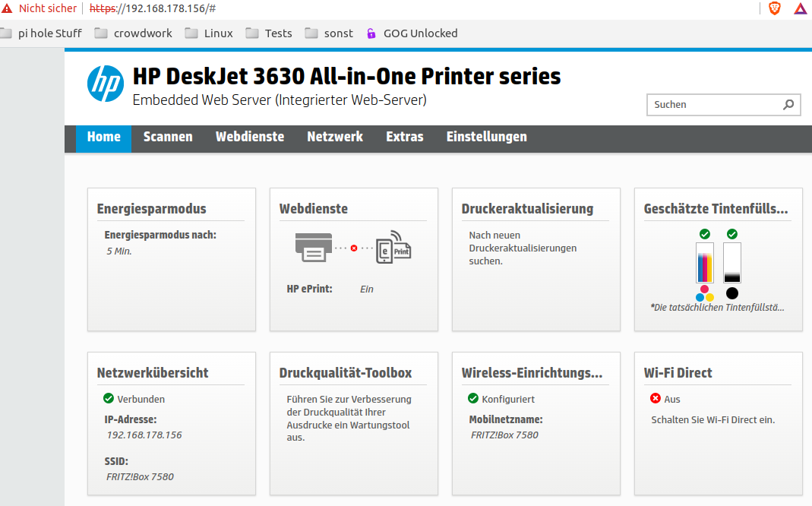Click the 'HP ePrint:' label

[x=310, y=289]
